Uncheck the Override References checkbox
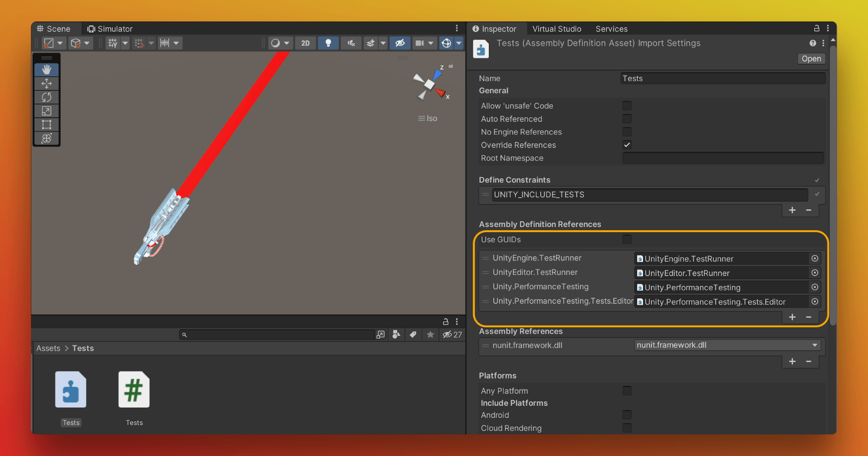The image size is (868, 456). click(x=627, y=145)
